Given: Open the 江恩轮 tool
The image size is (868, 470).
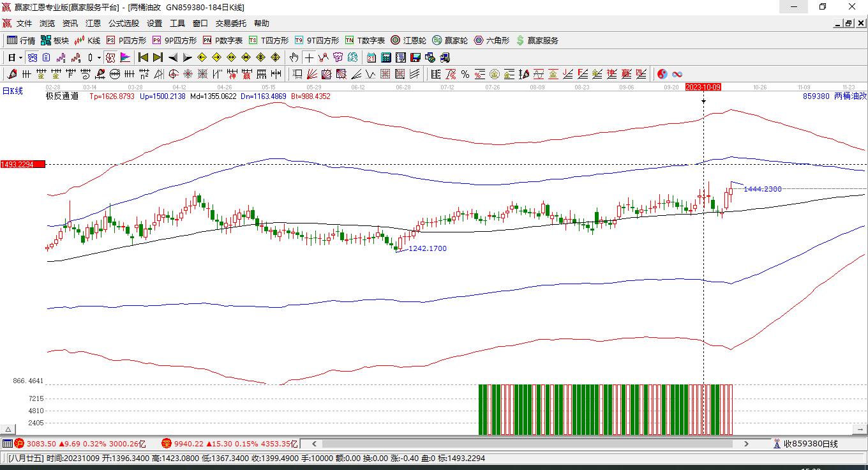Looking at the screenshot, I should (x=408, y=40).
